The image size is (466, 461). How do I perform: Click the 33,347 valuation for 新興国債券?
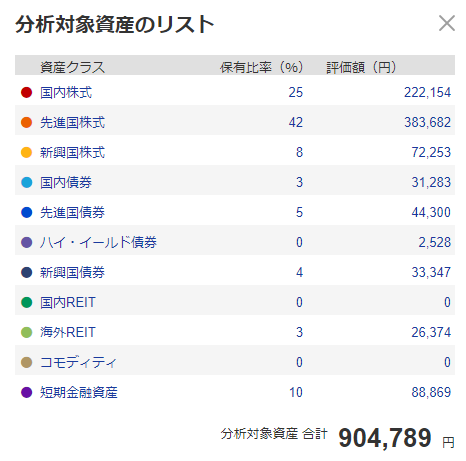tap(431, 272)
